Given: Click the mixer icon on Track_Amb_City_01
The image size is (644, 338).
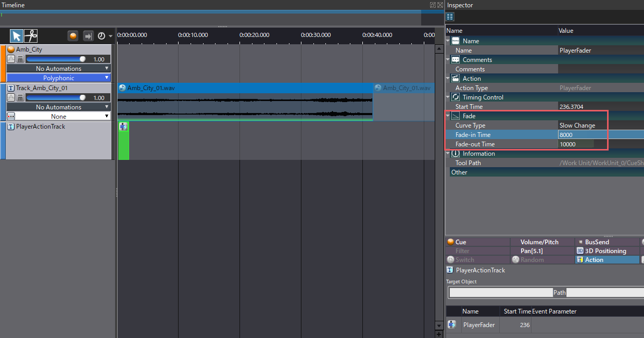Looking at the screenshot, I should (x=20, y=98).
